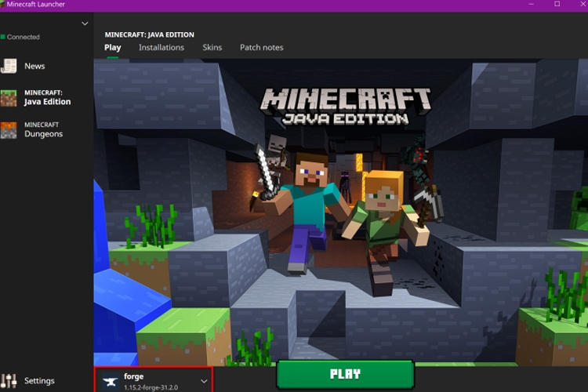Launch the game with the PLAY button

point(345,375)
